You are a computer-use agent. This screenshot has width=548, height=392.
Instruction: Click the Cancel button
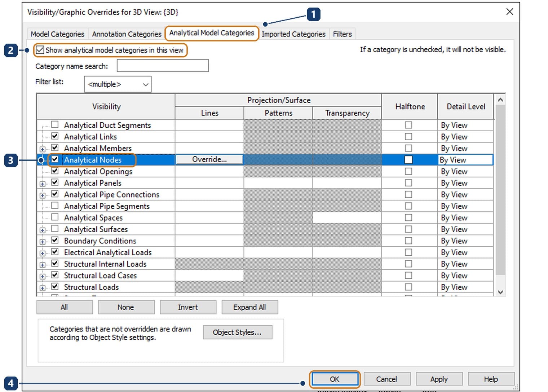pyautogui.click(x=386, y=379)
